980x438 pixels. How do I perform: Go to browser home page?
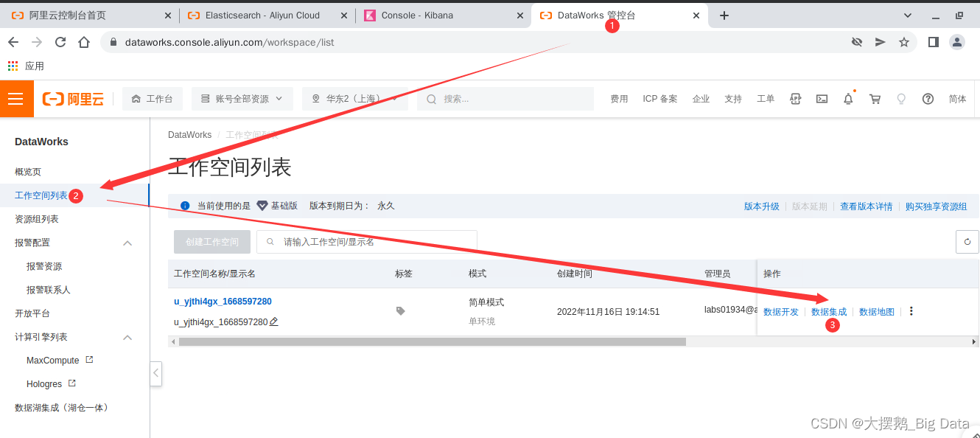tap(84, 42)
